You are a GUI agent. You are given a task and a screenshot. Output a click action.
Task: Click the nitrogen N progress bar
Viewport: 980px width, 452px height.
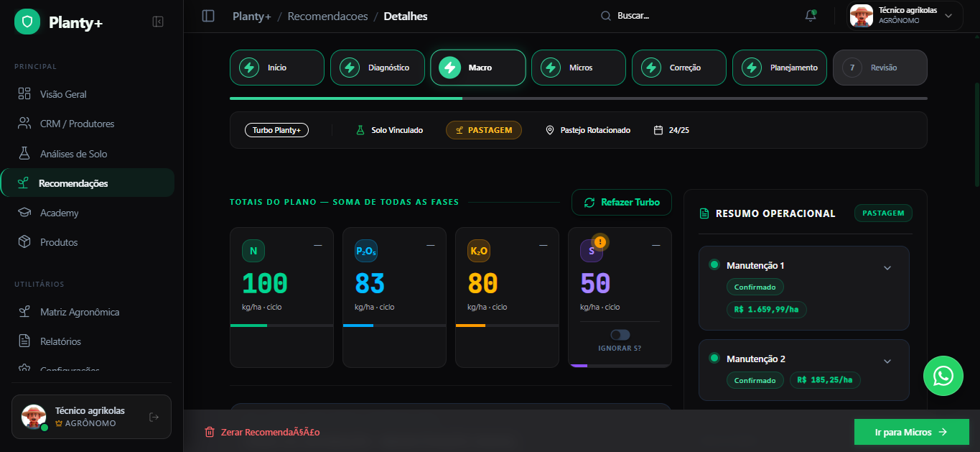pos(281,326)
